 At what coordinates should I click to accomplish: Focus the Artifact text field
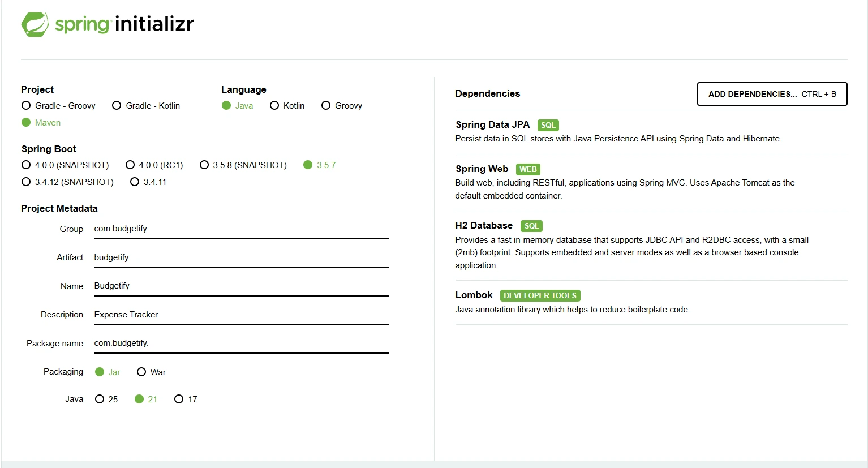click(x=241, y=257)
